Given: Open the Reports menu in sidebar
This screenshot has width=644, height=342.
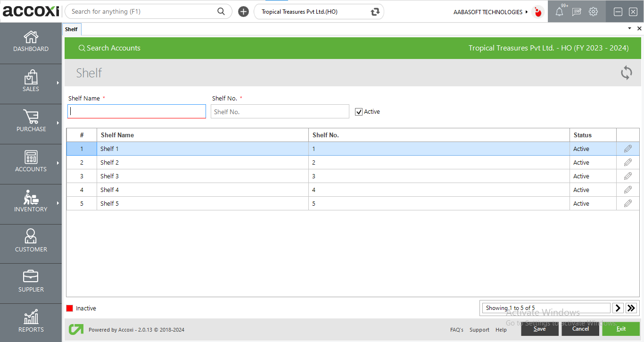Looking at the screenshot, I should (x=31, y=322).
